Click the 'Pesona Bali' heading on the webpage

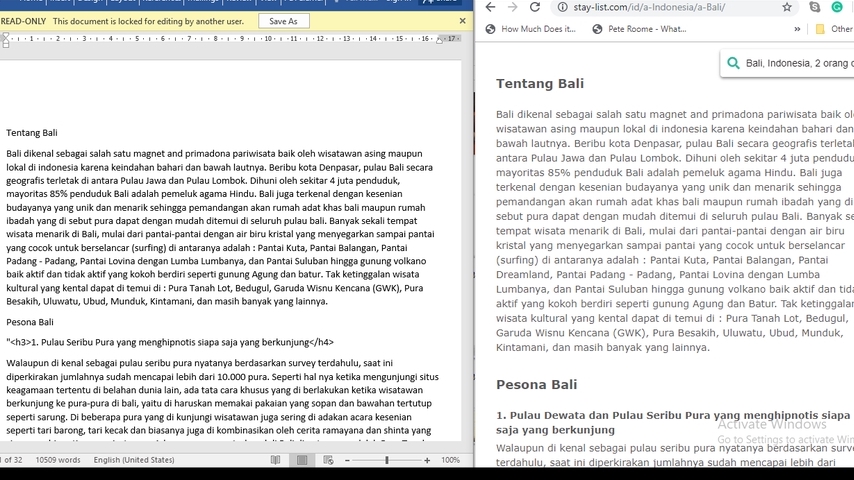pos(536,385)
